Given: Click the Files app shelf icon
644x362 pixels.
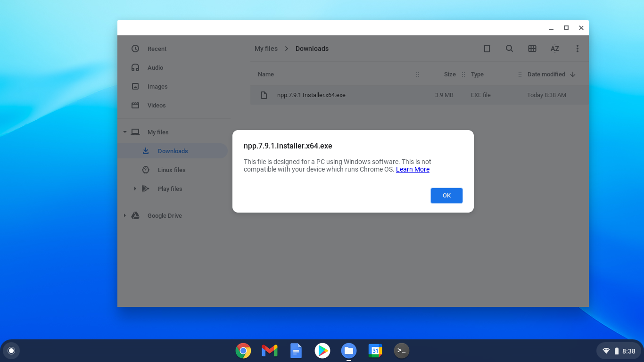Looking at the screenshot, I should (x=349, y=351).
